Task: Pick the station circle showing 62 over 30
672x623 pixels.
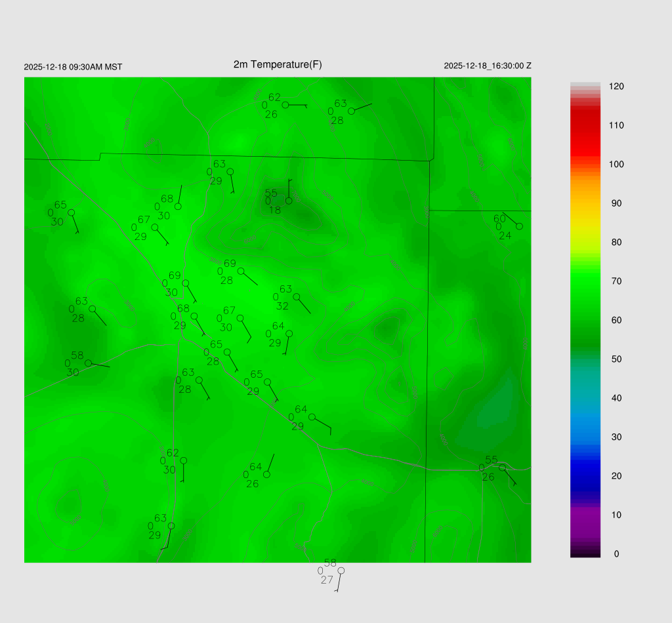Action: (x=183, y=460)
